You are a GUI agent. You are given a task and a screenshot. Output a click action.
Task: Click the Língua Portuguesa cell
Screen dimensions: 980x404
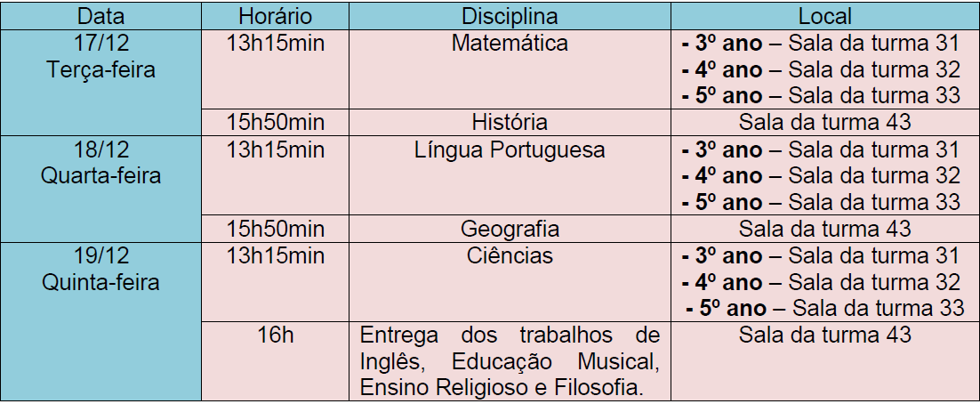pos(510,175)
